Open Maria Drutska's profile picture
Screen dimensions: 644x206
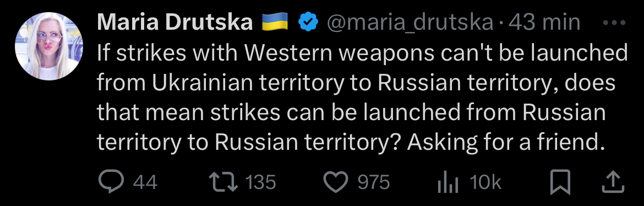click(x=49, y=46)
